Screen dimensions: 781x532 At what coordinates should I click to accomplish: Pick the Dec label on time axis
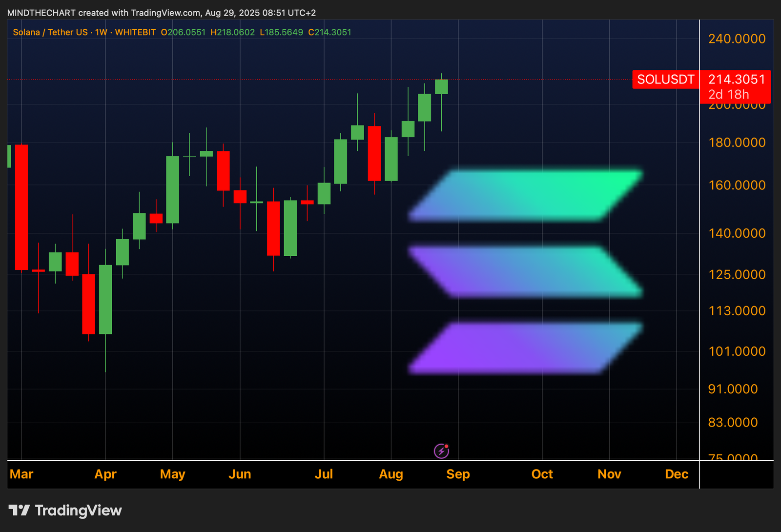[677, 474]
